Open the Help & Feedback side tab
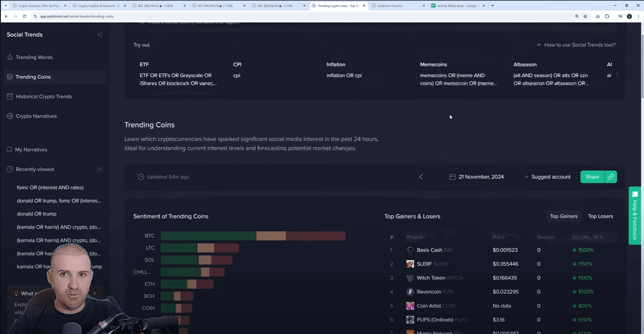The width and height of the screenshot is (644, 334). pyautogui.click(x=635, y=215)
